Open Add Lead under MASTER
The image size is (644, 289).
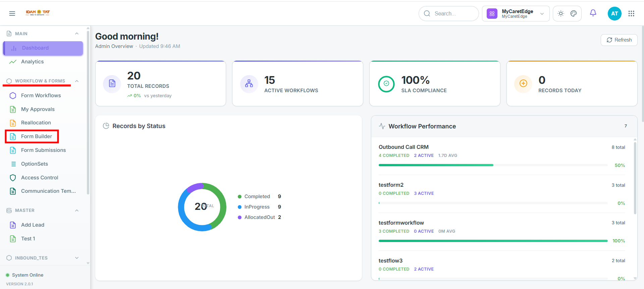(x=43, y=225)
